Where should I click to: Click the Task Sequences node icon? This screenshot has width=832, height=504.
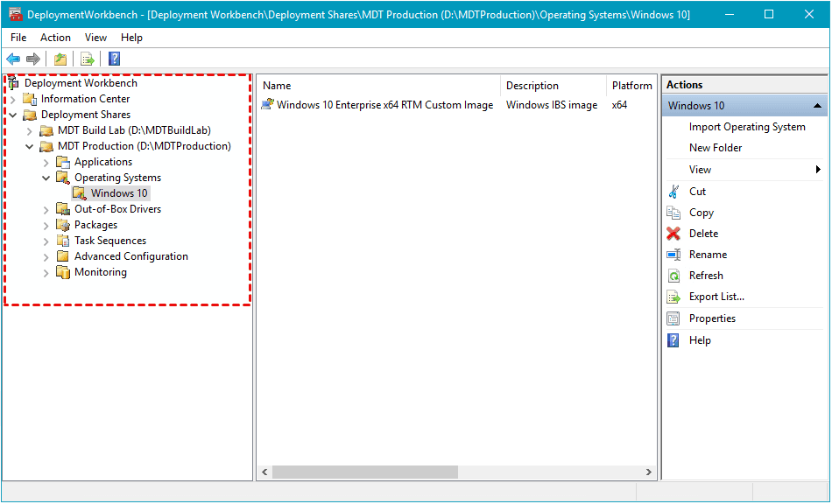(x=63, y=241)
